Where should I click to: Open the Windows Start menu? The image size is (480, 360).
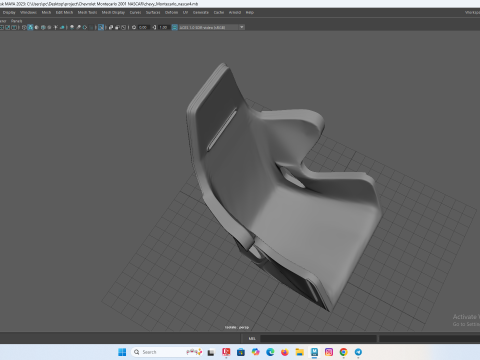122,352
